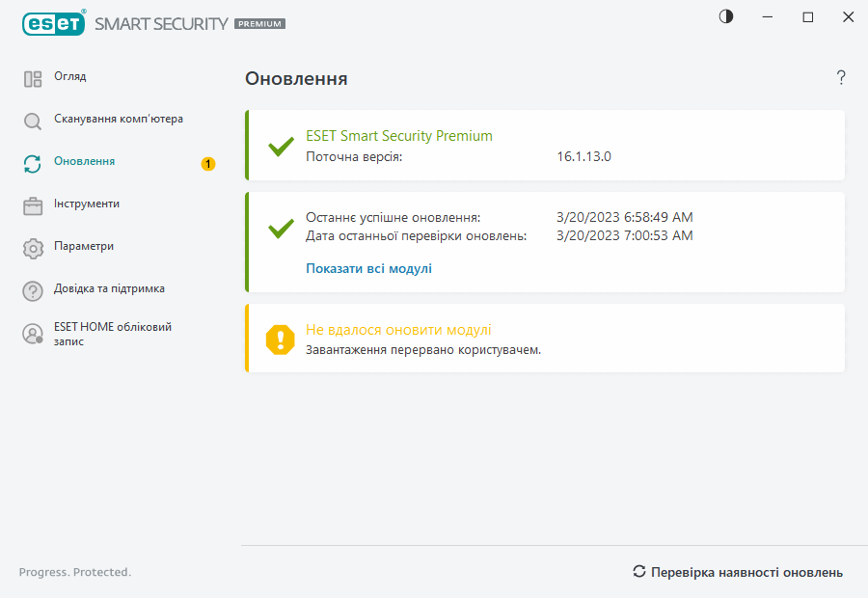Click the ESET logo in the title bar
This screenshot has width=868, height=598.
coord(53,23)
